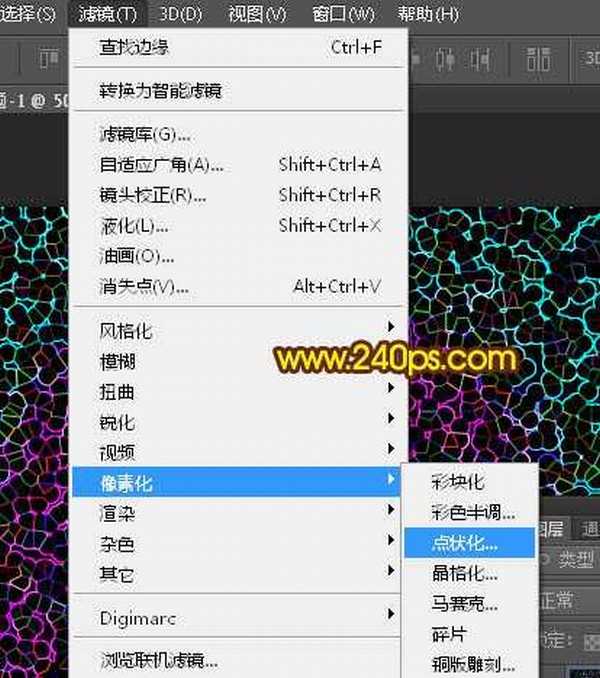Switch to the 图层 layers panel tab
This screenshot has height=678, width=600.
(556, 528)
